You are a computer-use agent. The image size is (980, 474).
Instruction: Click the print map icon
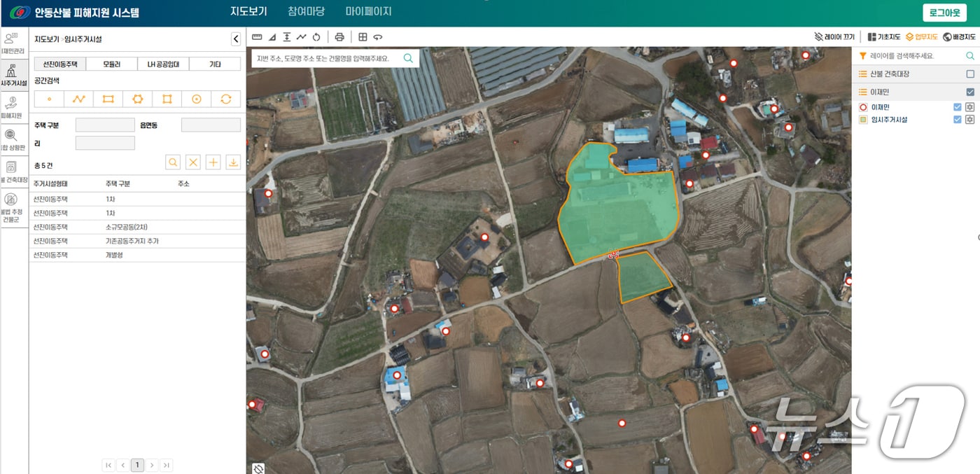[339, 37]
